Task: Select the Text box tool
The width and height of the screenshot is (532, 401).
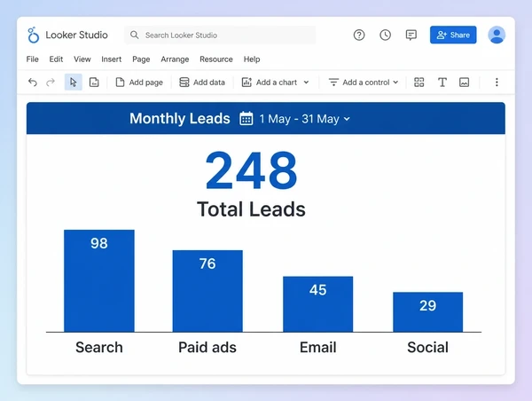Action: 442,83
